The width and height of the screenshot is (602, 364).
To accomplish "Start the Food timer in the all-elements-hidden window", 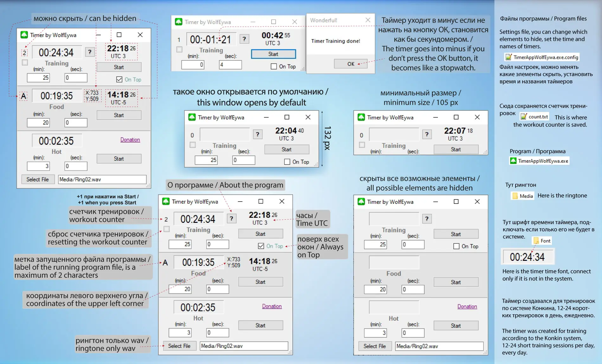I will [x=456, y=282].
